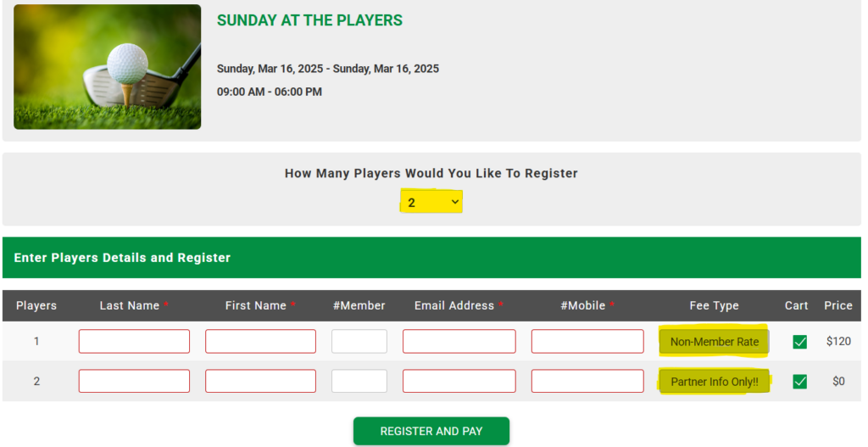The height and width of the screenshot is (447, 868).
Task: Click the Email Address field for player 2
Action: coord(459,382)
